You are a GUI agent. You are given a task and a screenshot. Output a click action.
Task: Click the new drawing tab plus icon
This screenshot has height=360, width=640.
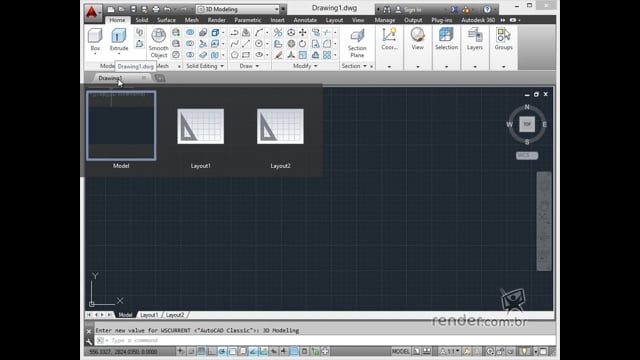tap(160, 78)
